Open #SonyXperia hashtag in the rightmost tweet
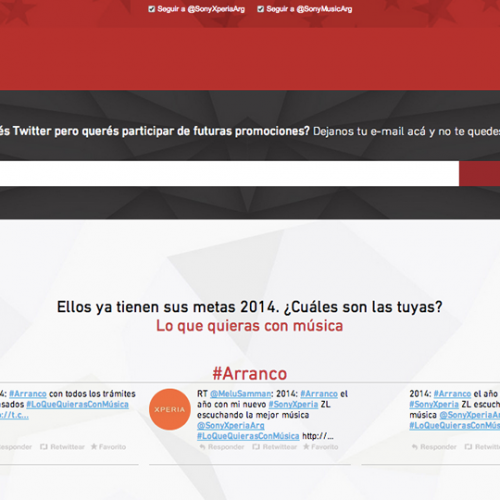This screenshot has width=500, height=500. coord(434,404)
